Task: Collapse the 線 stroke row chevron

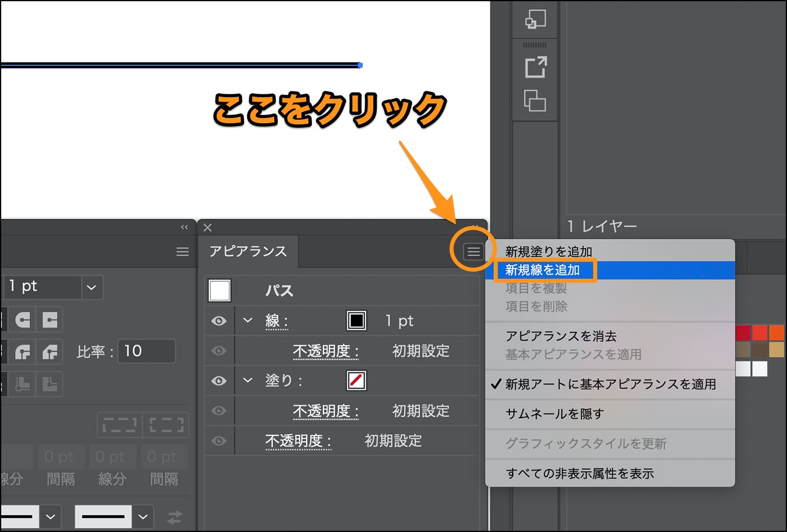Action: (248, 320)
